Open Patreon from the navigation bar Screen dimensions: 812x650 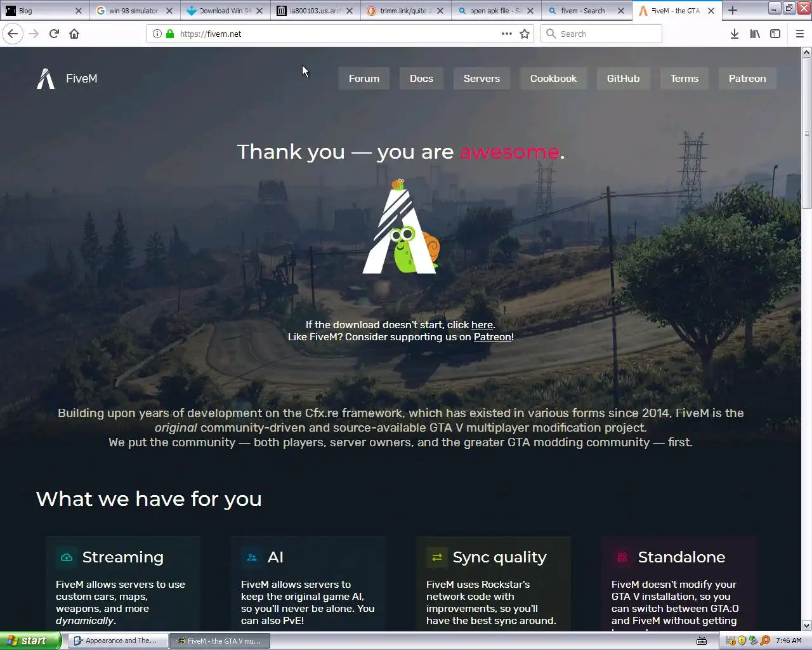click(747, 79)
